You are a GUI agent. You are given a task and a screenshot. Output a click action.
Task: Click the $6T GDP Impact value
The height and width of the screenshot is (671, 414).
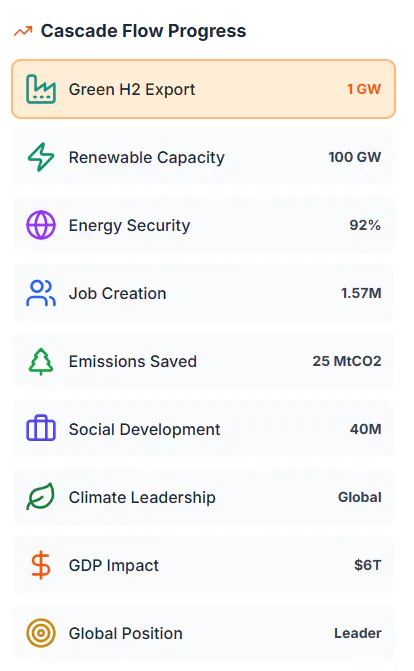pyautogui.click(x=367, y=565)
